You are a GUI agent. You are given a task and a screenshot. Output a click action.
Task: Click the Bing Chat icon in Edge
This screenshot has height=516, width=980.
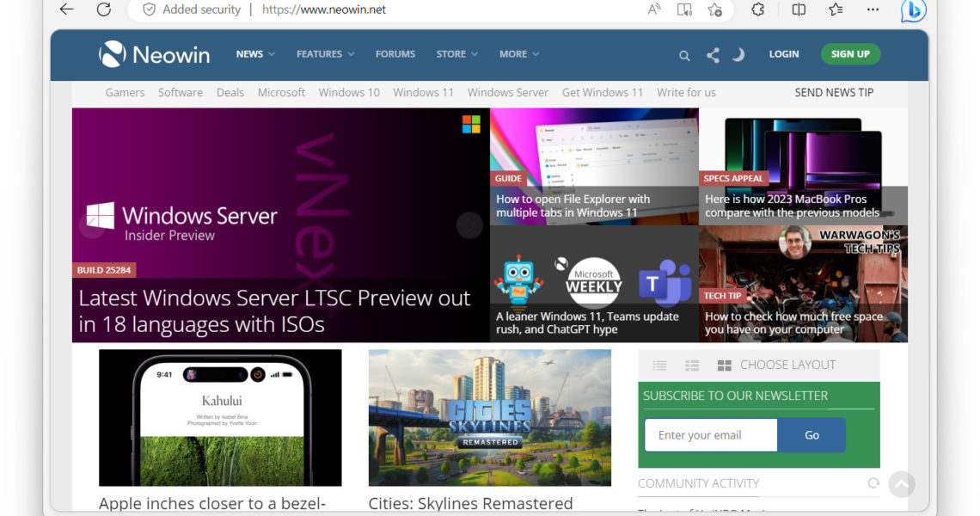pyautogui.click(x=913, y=9)
